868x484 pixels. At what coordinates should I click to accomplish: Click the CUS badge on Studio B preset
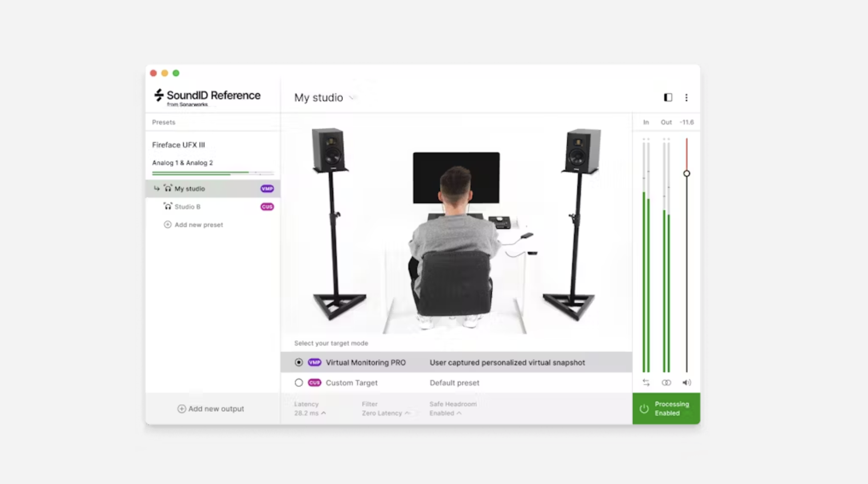click(267, 207)
